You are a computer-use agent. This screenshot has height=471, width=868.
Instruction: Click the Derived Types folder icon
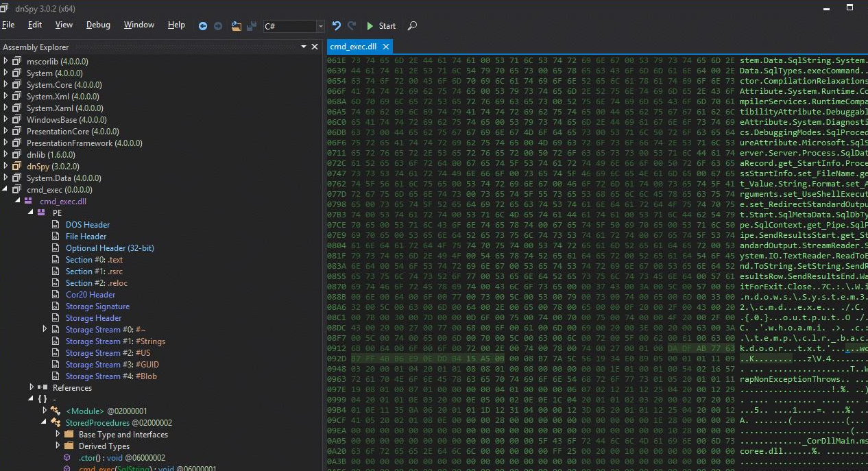(69, 446)
